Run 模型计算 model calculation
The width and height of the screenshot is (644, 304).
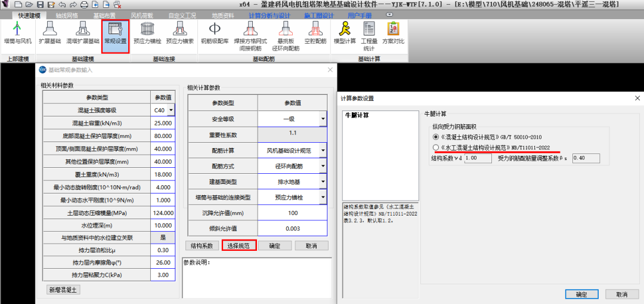[345, 33]
